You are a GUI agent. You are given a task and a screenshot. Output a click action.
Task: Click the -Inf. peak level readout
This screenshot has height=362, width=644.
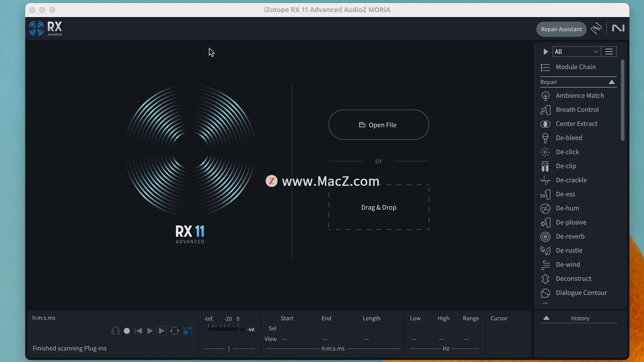pyautogui.click(x=251, y=330)
